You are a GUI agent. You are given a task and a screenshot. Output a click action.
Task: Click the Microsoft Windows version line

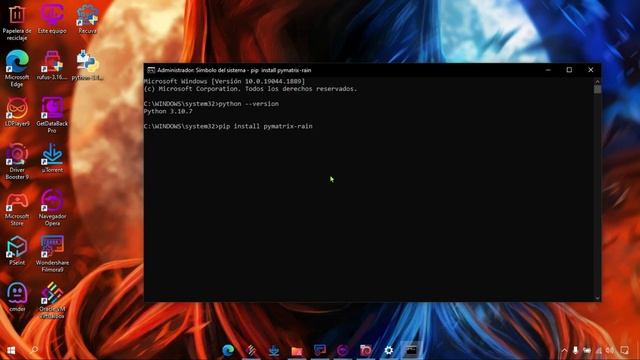click(224, 81)
